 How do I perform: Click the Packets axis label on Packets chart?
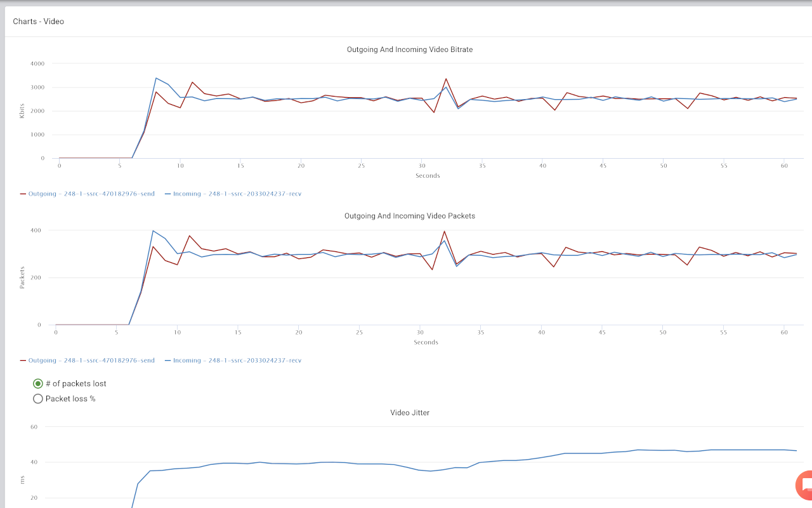point(21,277)
